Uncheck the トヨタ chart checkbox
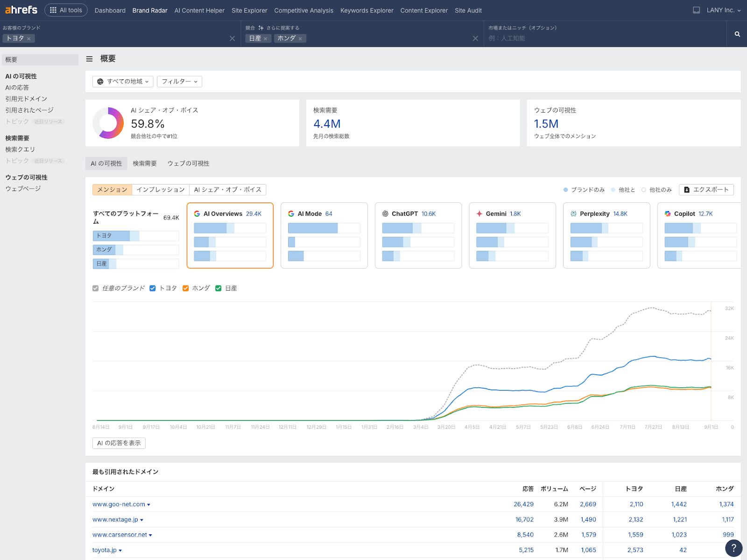Screen dimensions: 747x560 pyautogui.click(x=152, y=288)
